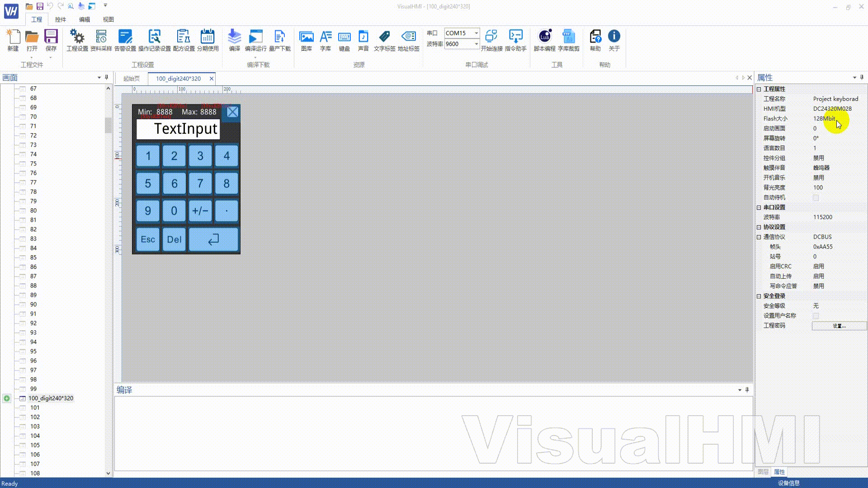
Task: Open the 字库裁剪 font trimming tool
Action: tap(569, 40)
